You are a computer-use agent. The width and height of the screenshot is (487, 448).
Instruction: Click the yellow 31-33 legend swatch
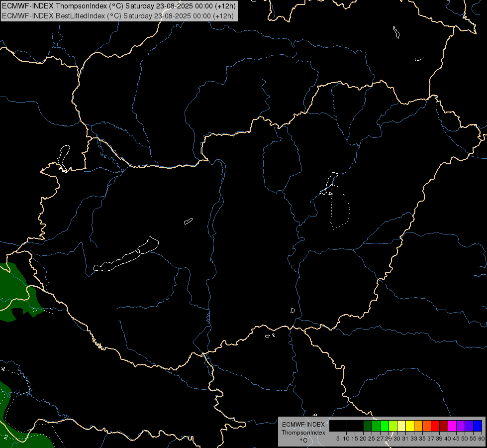(x=410, y=426)
